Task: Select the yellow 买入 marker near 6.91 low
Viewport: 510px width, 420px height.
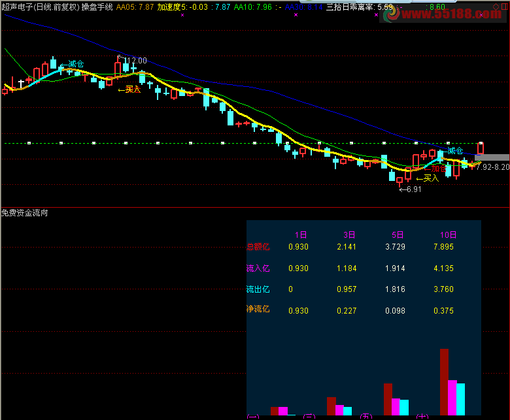Action: tap(428, 178)
